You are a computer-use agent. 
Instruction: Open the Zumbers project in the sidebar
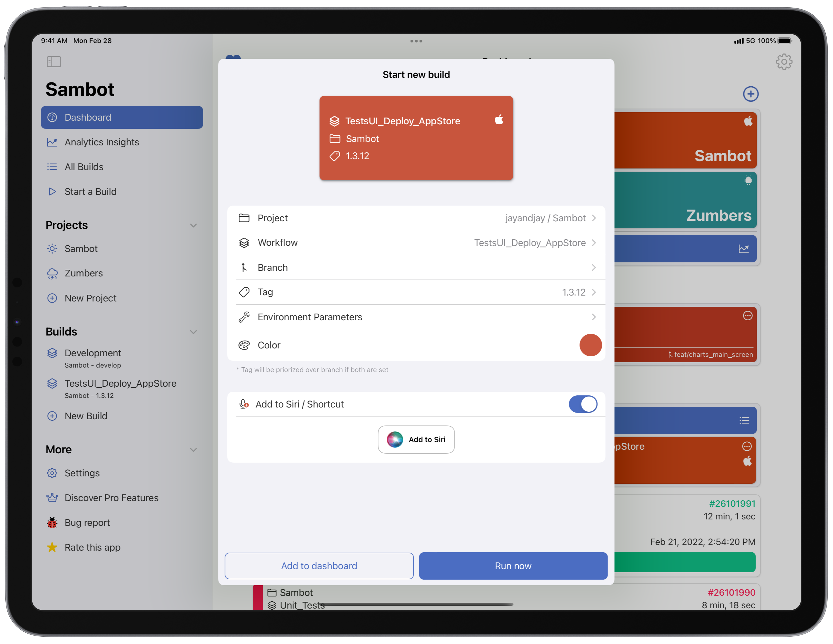(x=122, y=273)
